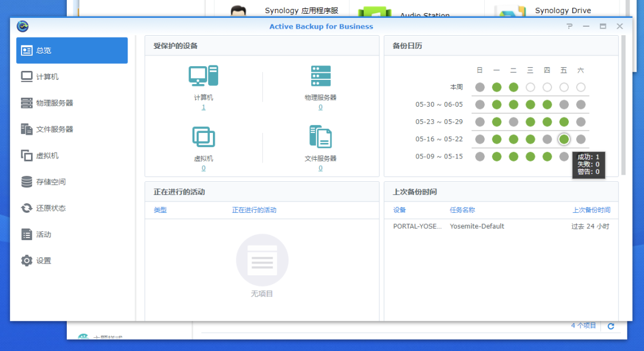Image resolution: width=644 pixels, height=351 pixels.
Task: Click the Active Backup logo in title bar
Action: coord(23,26)
